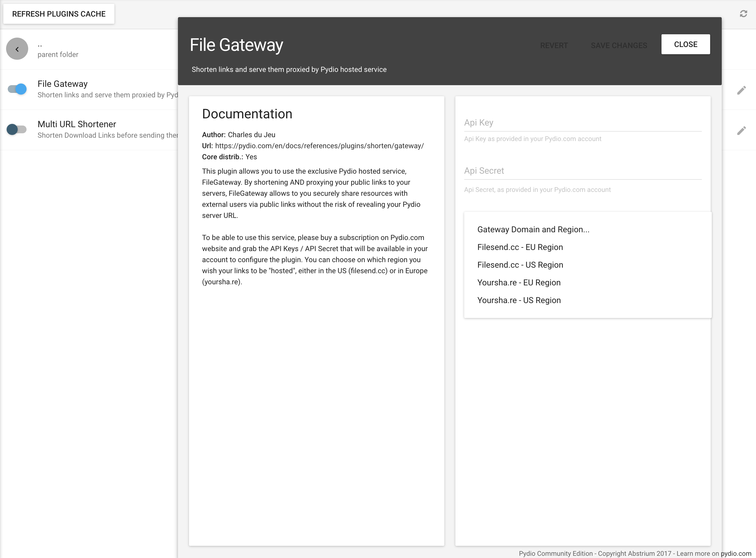
Task: Close the File Gateway dialog
Action: (686, 44)
